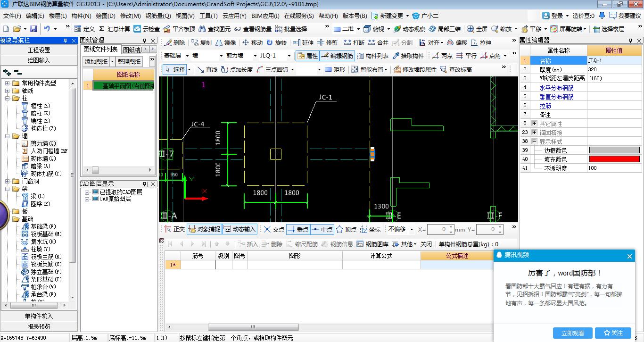Select the 镜像 mirror tool
644x342 pixels.
pyautogui.click(x=225, y=42)
